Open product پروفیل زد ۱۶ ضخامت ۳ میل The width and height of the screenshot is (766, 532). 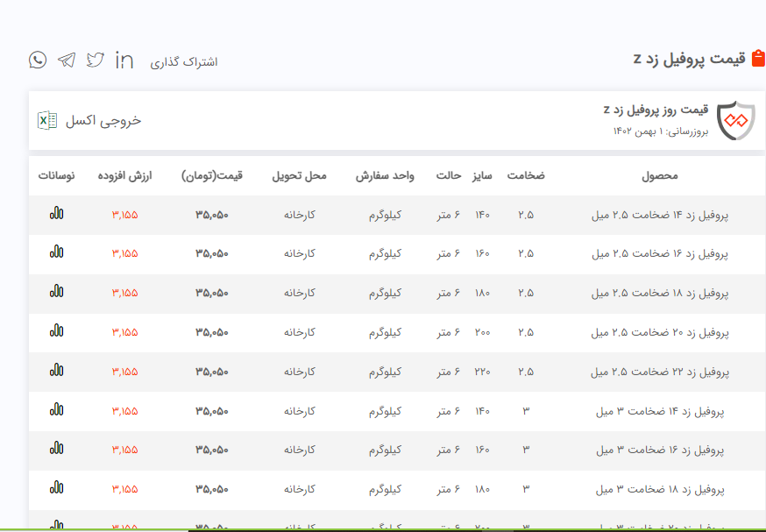coord(660,450)
